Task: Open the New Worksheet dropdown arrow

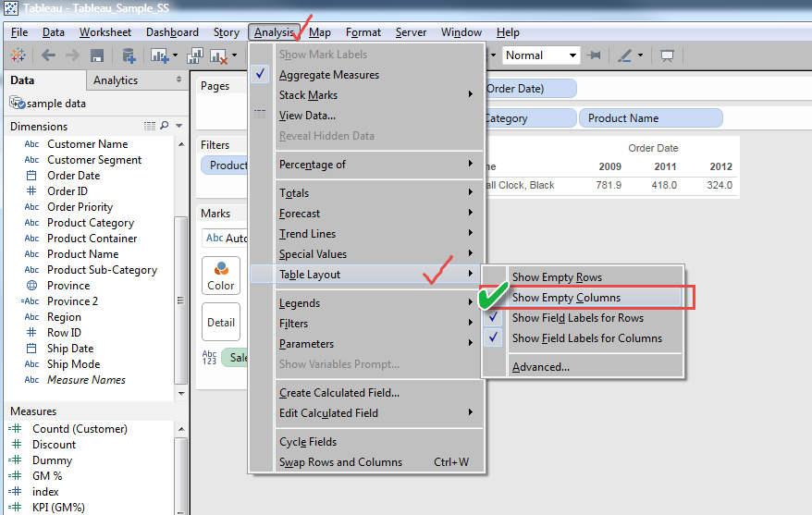Action: (175, 55)
